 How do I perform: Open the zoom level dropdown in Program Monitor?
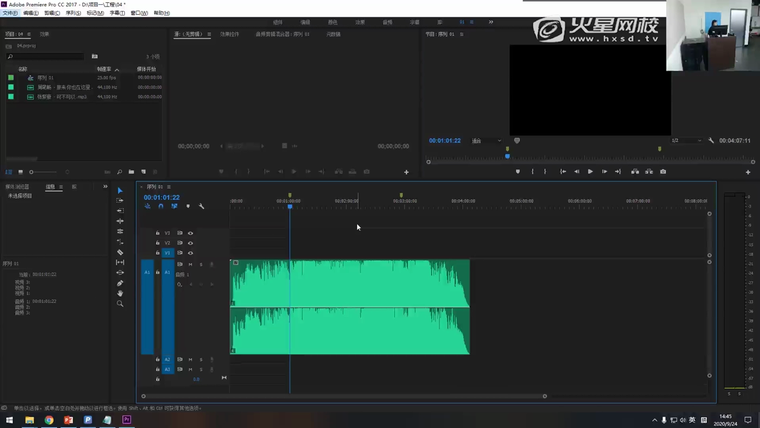click(x=486, y=141)
